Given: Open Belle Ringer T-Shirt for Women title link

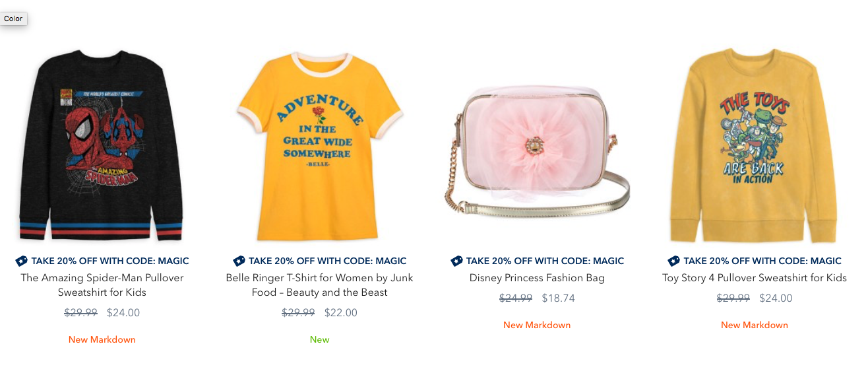Looking at the screenshot, I should pyautogui.click(x=320, y=285).
